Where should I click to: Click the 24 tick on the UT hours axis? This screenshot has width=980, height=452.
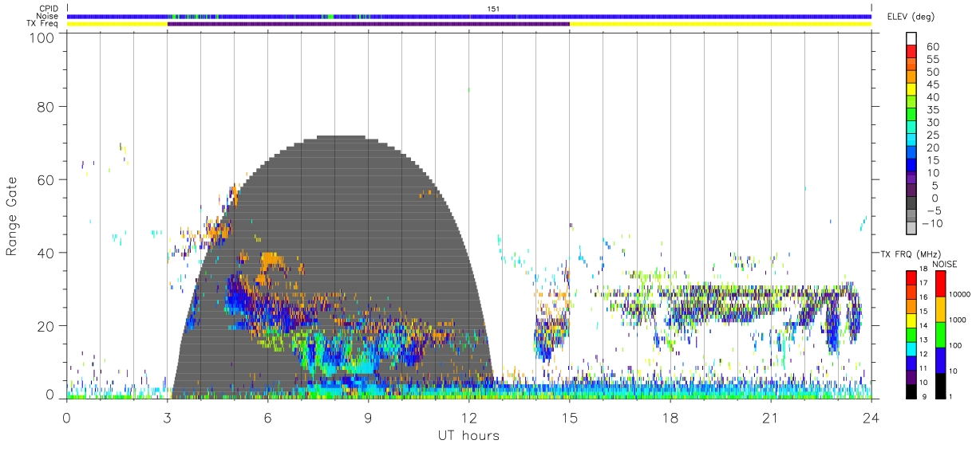click(x=871, y=417)
